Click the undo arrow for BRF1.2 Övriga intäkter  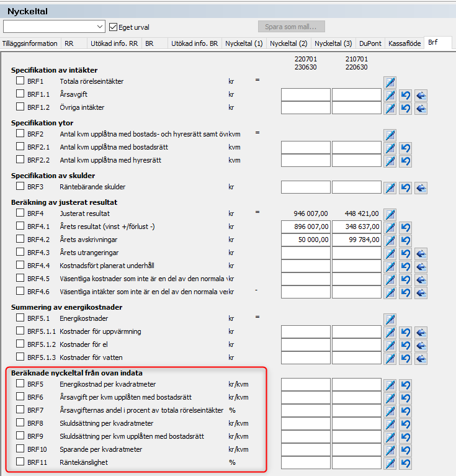[405, 109]
